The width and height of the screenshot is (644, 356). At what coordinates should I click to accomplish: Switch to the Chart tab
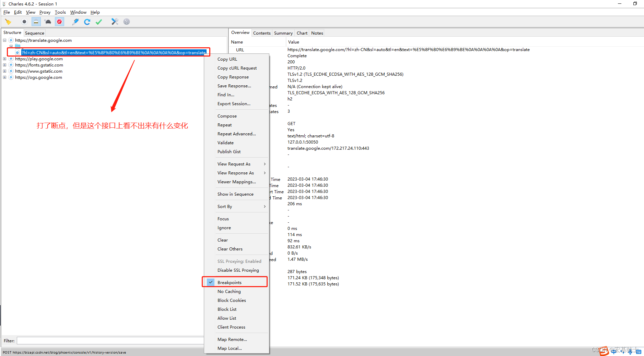pyautogui.click(x=302, y=33)
